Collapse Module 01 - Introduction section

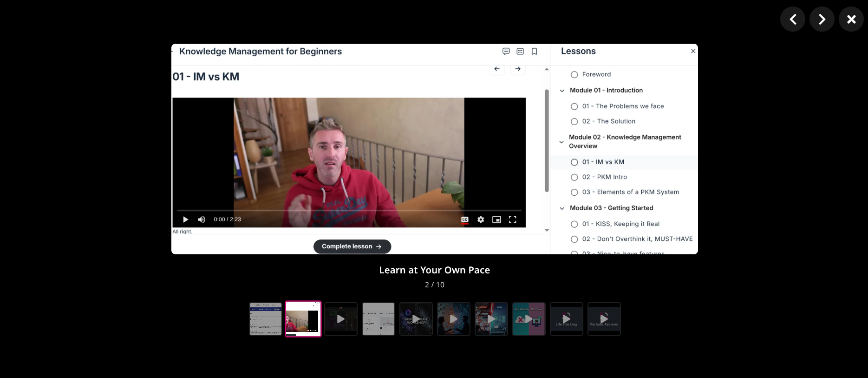pyautogui.click(x=562, y=91)
